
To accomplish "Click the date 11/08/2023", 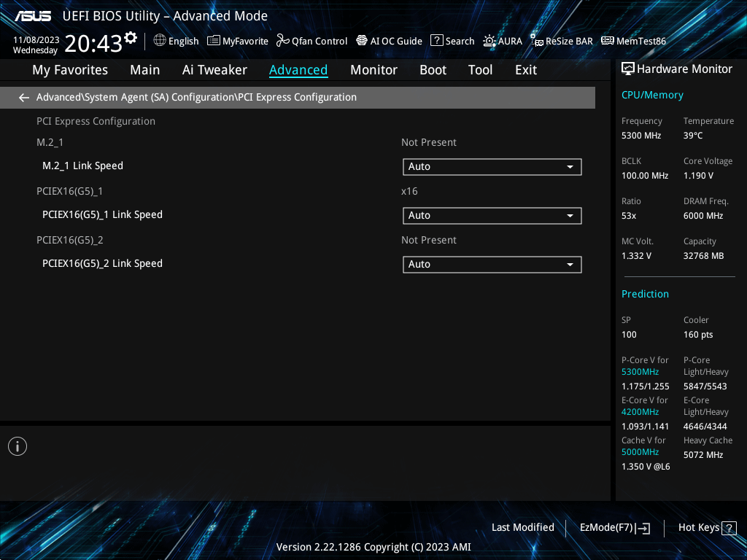I will 36,40.
